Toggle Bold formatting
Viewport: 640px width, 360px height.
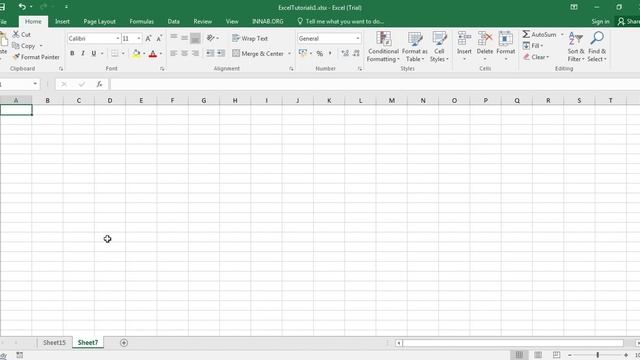click(x=72, y=53)
